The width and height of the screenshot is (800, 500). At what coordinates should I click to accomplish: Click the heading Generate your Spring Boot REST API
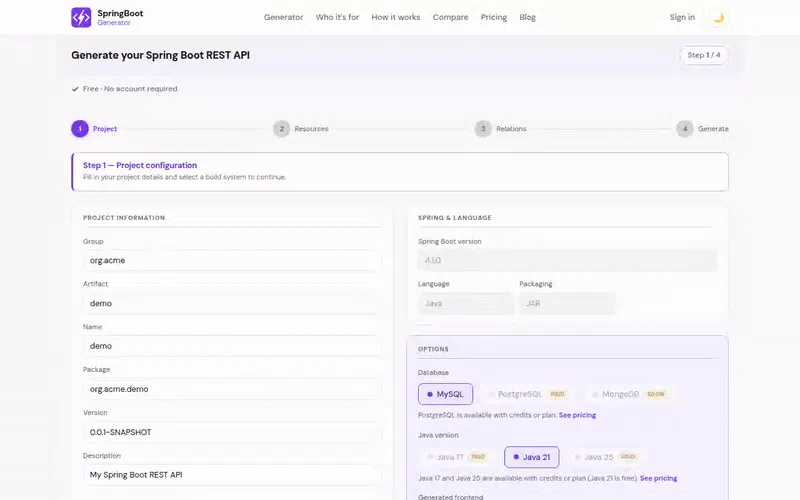click(160, 55)
